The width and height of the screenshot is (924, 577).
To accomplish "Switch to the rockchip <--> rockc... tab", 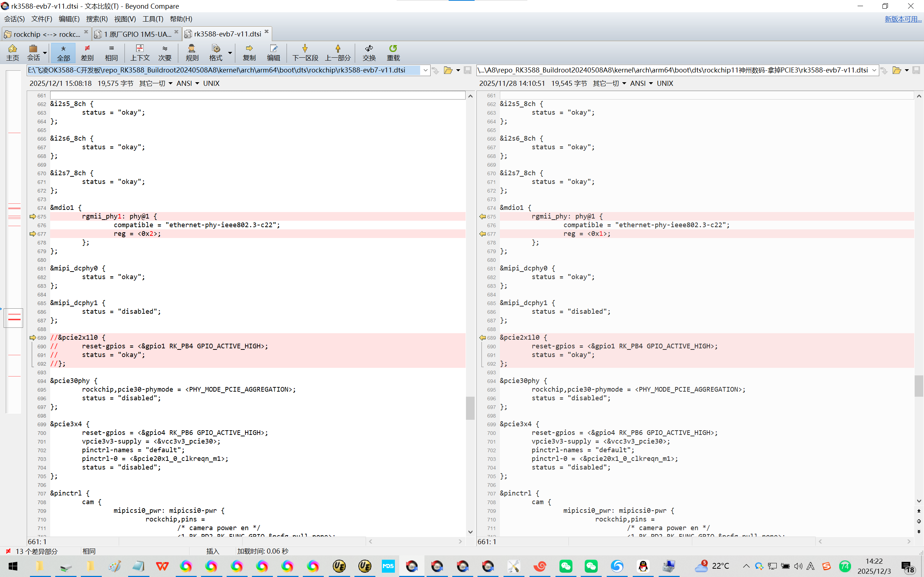I will 46,34.
